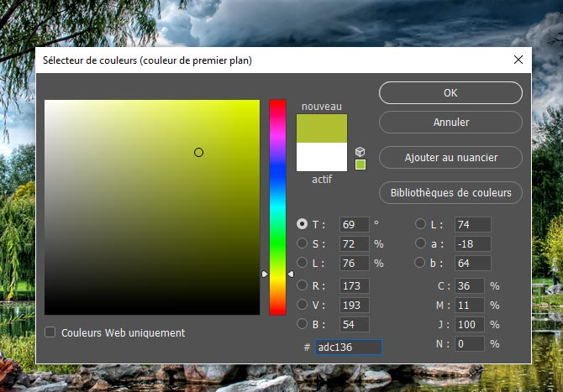The width and height of the screenshot is (563, 392).
Task: Choose the V green channel radio button
Action: pyautogui.click(x=303, y=304)
